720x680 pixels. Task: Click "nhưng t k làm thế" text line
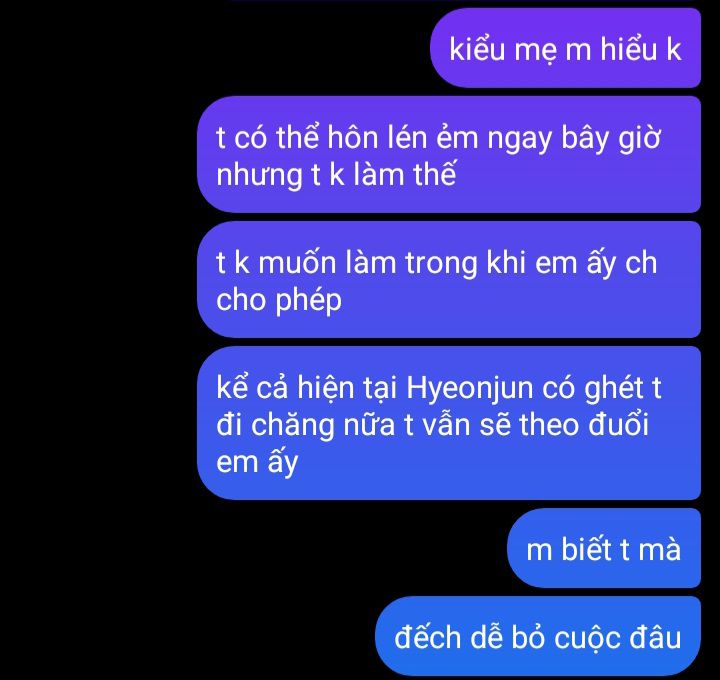336,176
